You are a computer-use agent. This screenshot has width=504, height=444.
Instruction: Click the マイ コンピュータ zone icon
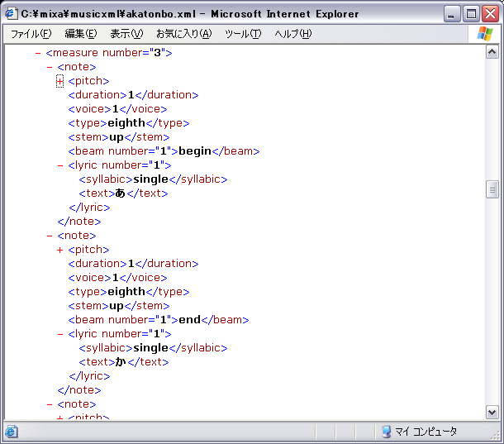pyautogui.click(x=386, y=432)
